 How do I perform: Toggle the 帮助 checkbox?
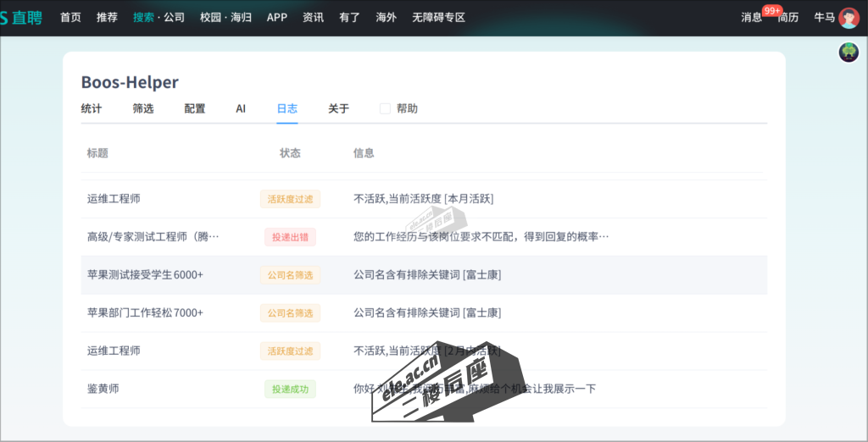point(385,108)
